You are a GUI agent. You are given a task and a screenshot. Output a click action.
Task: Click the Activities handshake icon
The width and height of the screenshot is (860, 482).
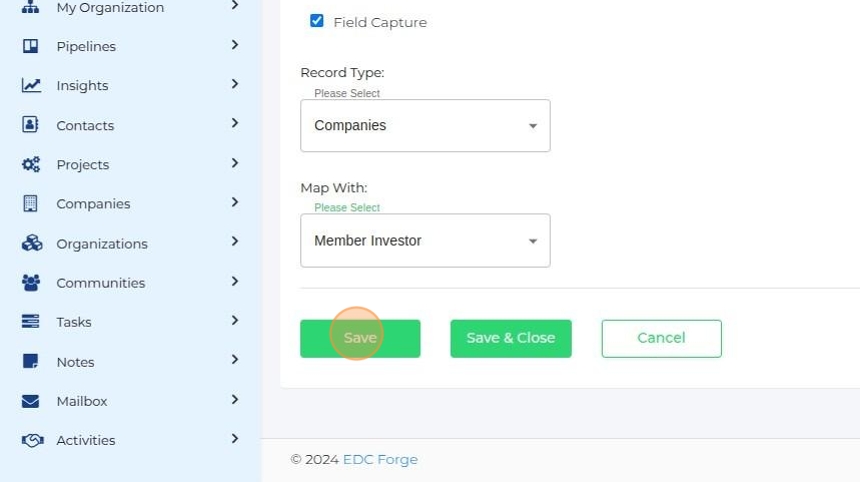pyautogui.click(x=31, y=440)
